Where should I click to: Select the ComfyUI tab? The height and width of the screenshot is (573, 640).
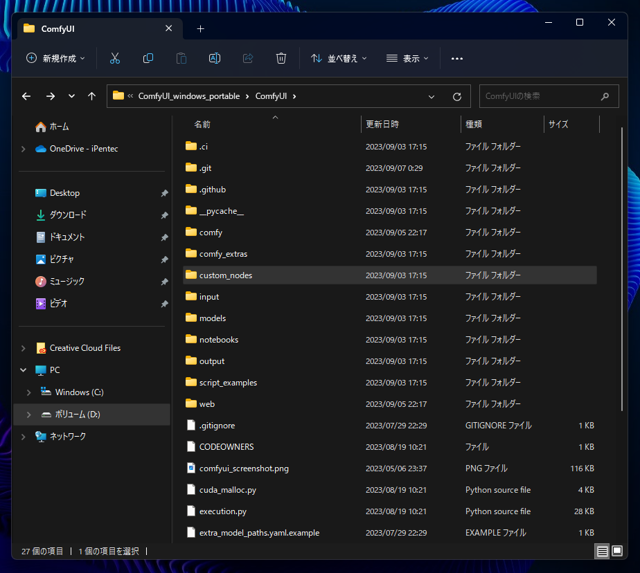tap(100, 29)
